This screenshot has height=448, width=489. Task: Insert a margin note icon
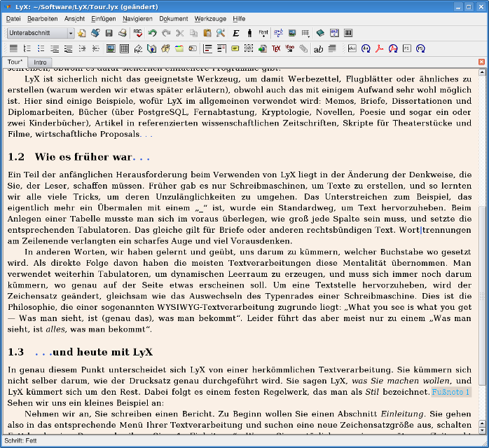(x=221, y=48)
